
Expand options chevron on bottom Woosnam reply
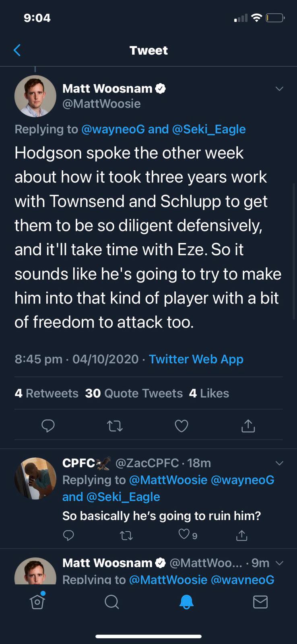[x=279, y=563]
